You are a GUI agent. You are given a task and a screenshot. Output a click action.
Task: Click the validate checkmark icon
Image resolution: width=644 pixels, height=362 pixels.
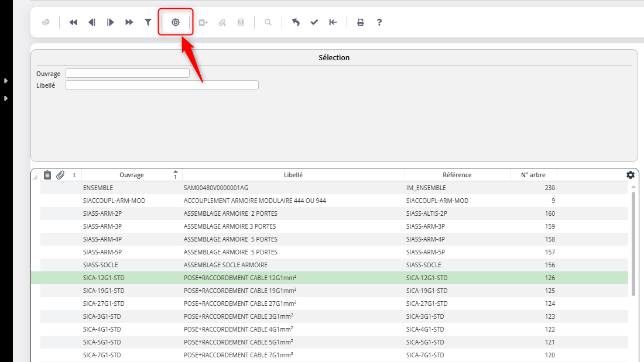[314, 22]
